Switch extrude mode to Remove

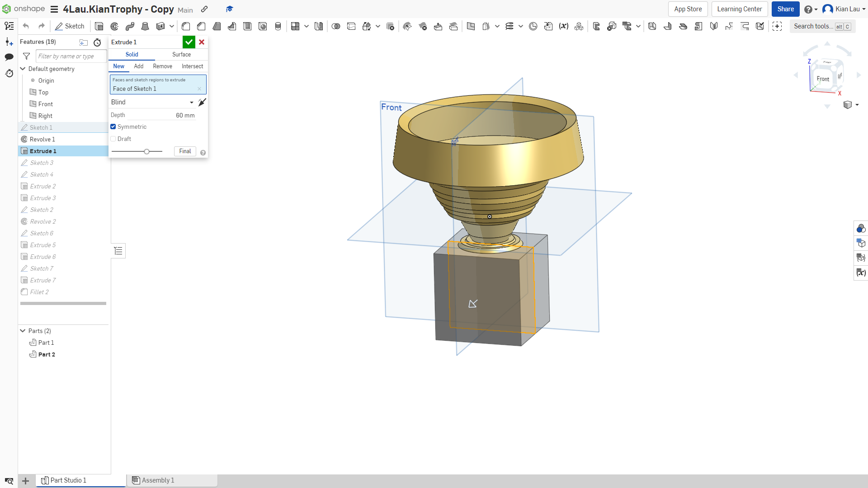pos(162,66)
